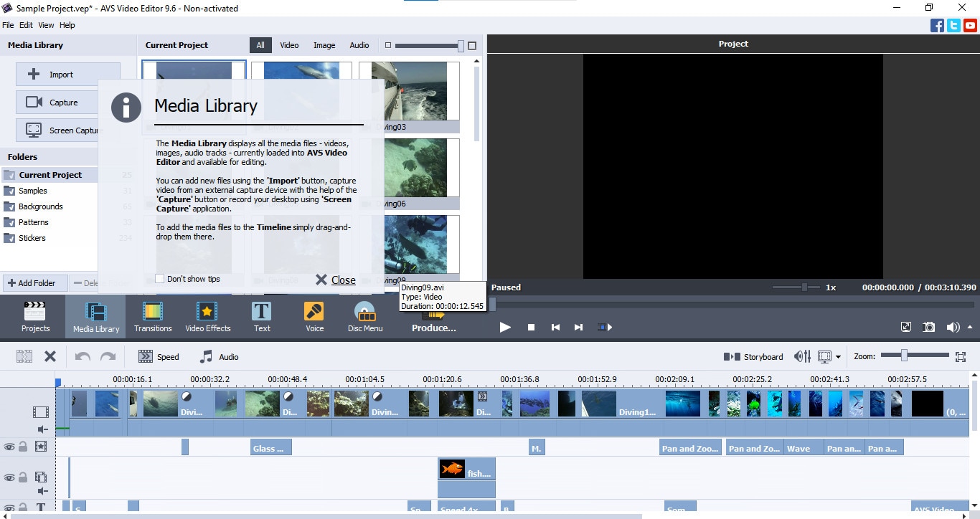Select the Media Library toolbar button
The image size is (980, 519).
[96, 317]
